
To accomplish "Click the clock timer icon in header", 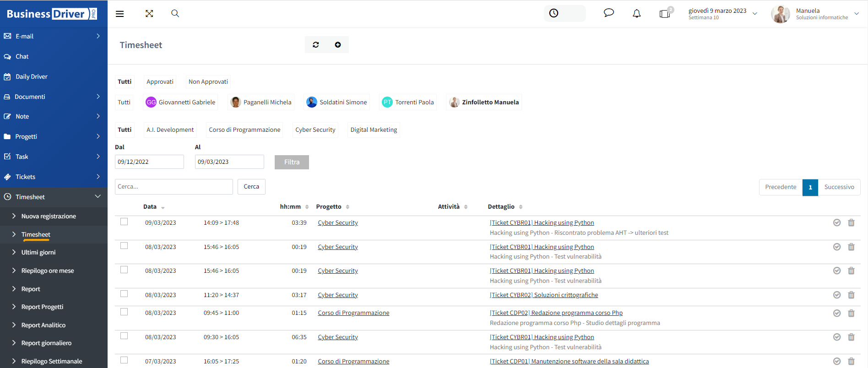I will point(554,13).
